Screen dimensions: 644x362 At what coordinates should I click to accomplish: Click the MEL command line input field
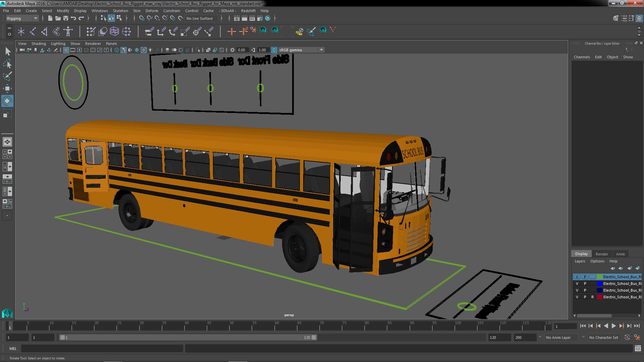102,349
